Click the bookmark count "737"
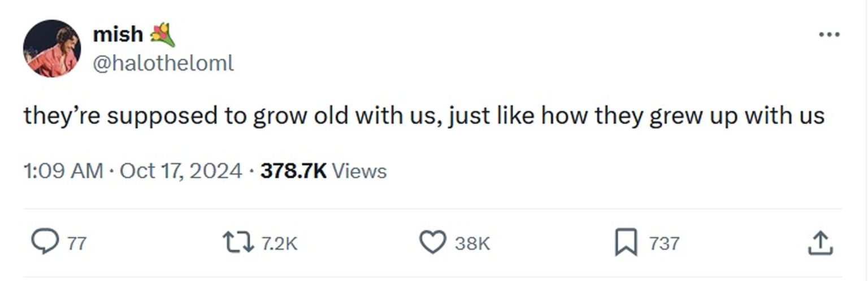This screenshot has width=868, height=281. click(664, 244)
